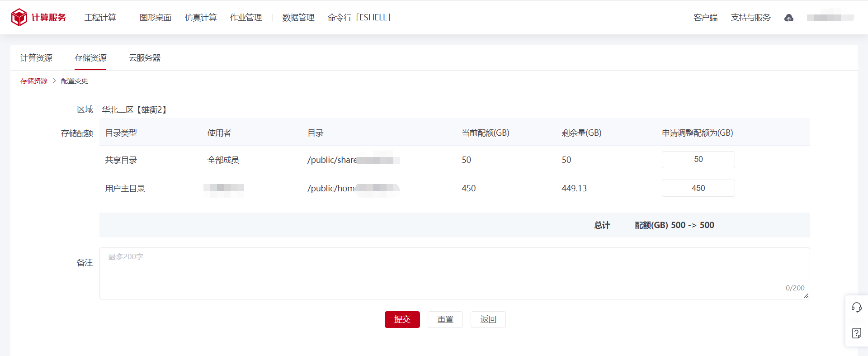This screenshot has height=356, width=868.
Task: Open 作业管理 from top navigation
Action: point(246,18)
